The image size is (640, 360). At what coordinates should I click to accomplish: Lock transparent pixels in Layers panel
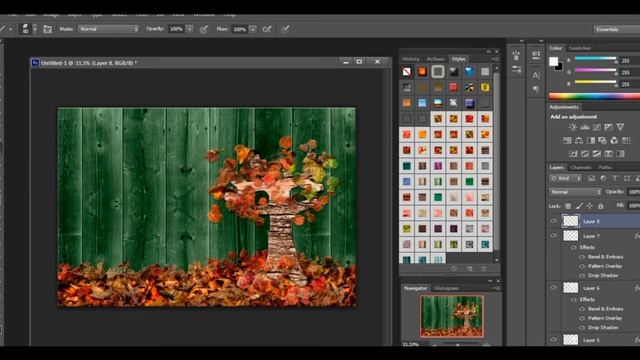point(568,206)
